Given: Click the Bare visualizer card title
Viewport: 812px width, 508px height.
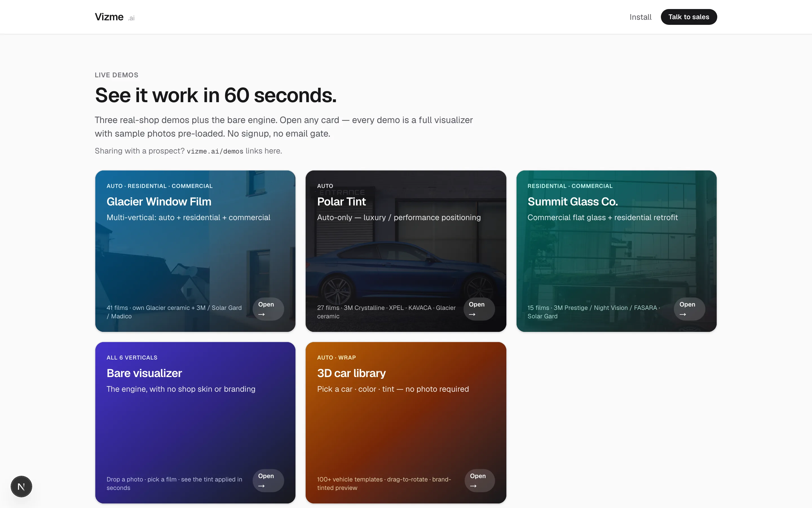Looking at the screenshot, I should (144, 373).
